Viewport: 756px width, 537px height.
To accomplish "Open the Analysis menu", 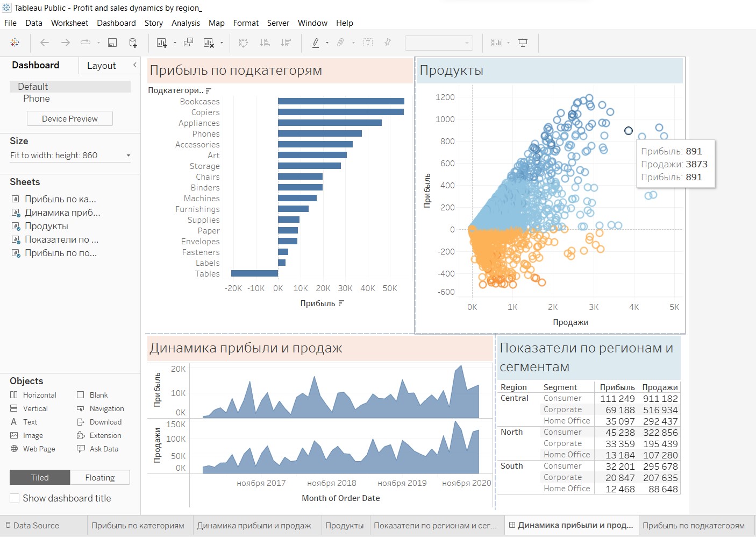I will pyautogui.click(x=186, y=23).
